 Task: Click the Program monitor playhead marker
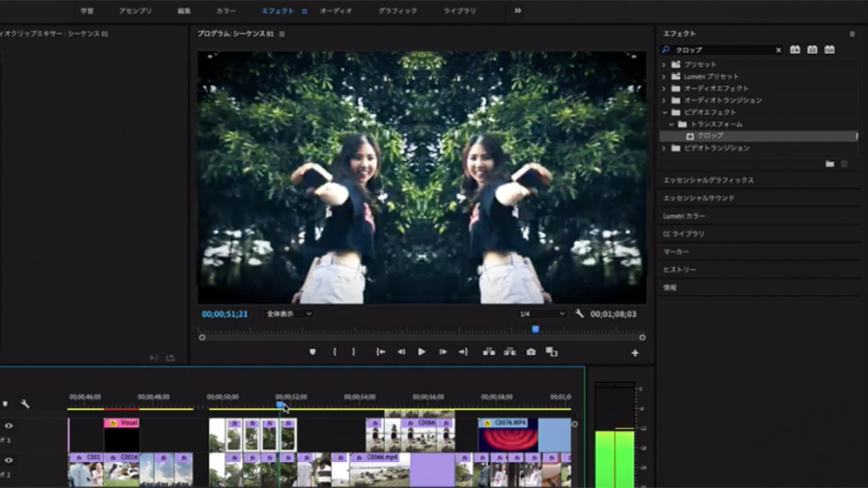pyautogui.click(x=535, y=329)
